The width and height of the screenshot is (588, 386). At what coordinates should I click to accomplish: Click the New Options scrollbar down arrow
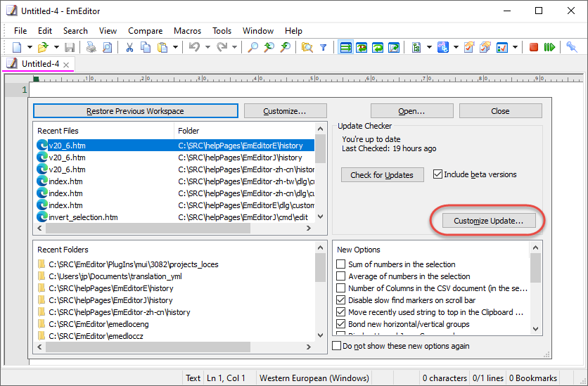pos(535,329)
